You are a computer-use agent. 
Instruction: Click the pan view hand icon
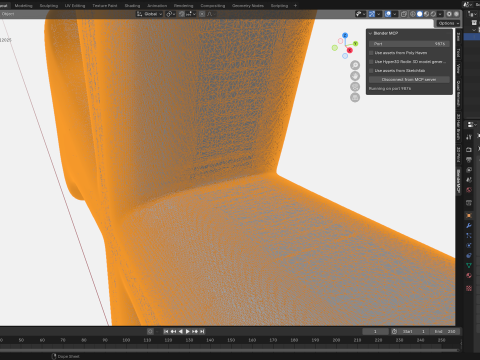pos(355,76)
